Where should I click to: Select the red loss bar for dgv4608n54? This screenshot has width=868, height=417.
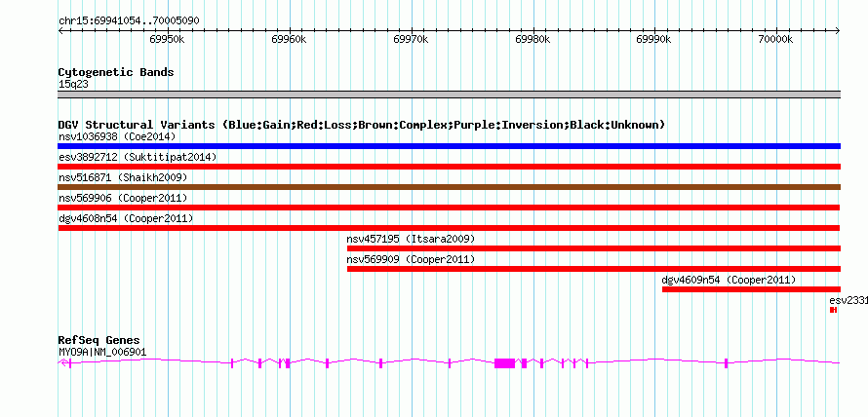449,228
